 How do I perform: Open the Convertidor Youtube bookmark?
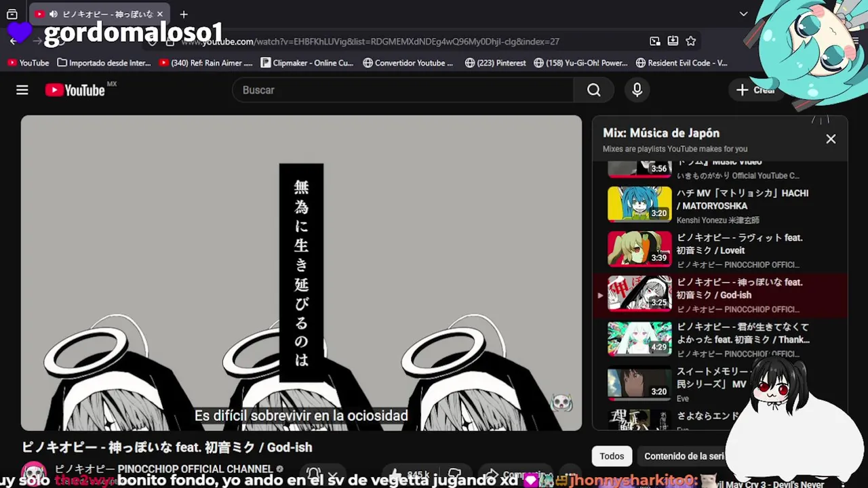coord(408,62)
